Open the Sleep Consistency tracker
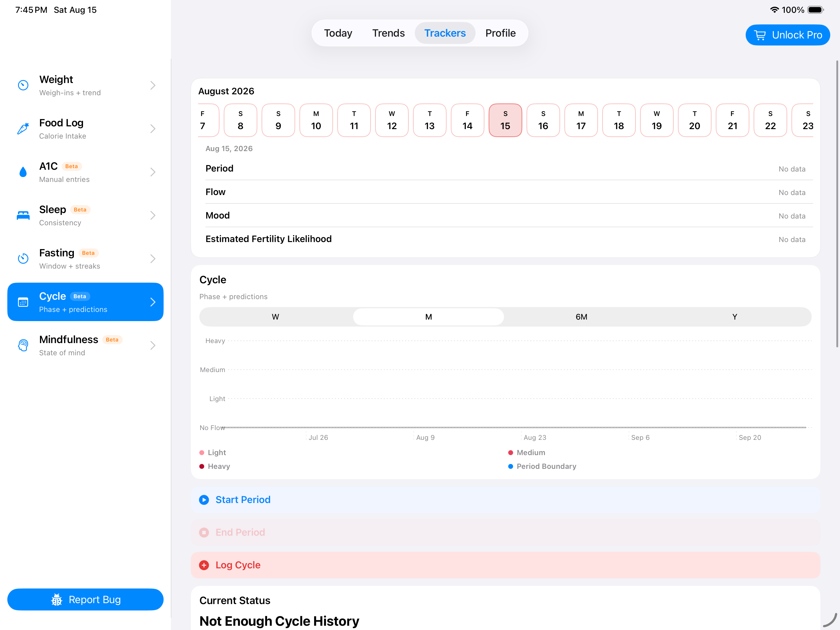The image size is (840, 630). pos(85,215)
